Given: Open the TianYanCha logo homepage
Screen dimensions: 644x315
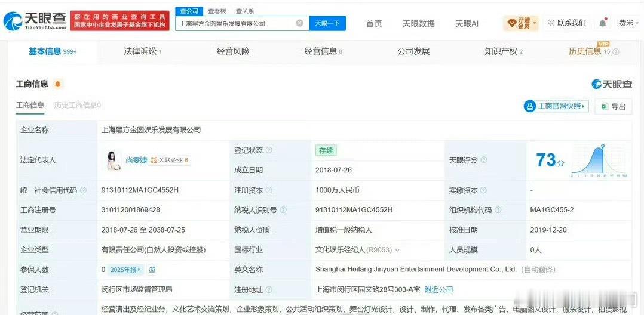Looking at the screenshot, I should pyautogui.click(x=35, y=21).
